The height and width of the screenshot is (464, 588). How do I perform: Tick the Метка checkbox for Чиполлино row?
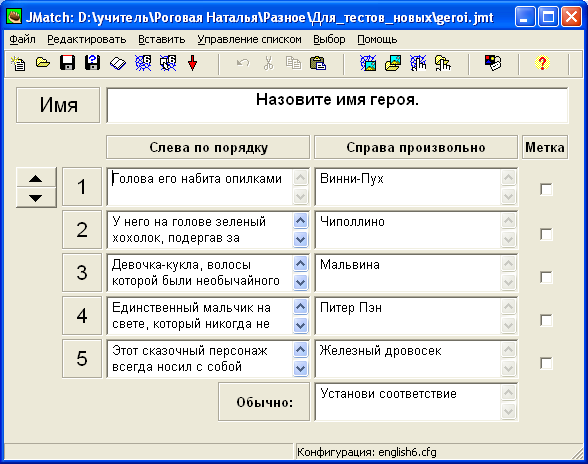546,234
